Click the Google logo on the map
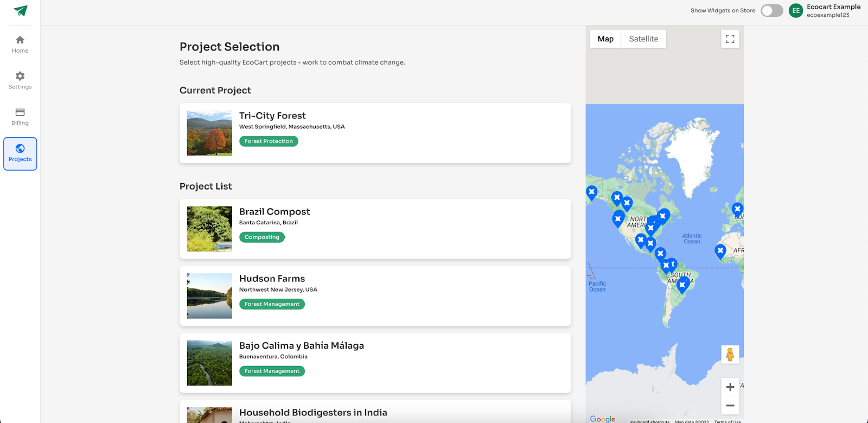 (x=603, y=419)
